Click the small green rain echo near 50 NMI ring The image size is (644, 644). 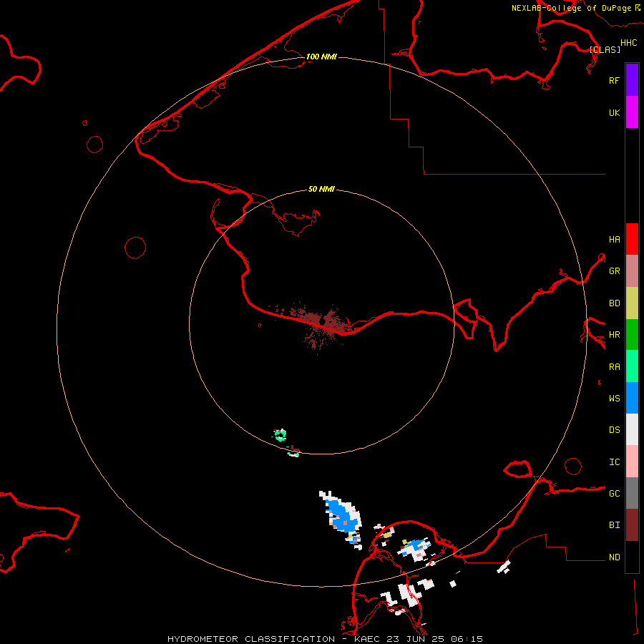click(280, 435)
